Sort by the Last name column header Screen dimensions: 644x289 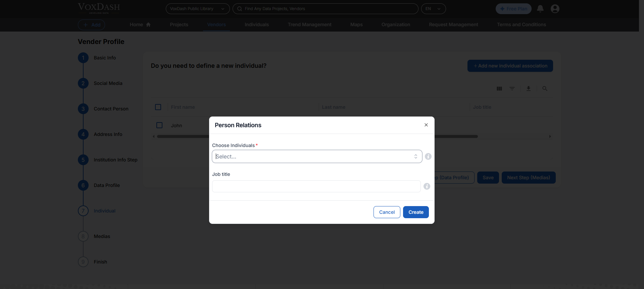pyautogui.click(x=334, y=107)
